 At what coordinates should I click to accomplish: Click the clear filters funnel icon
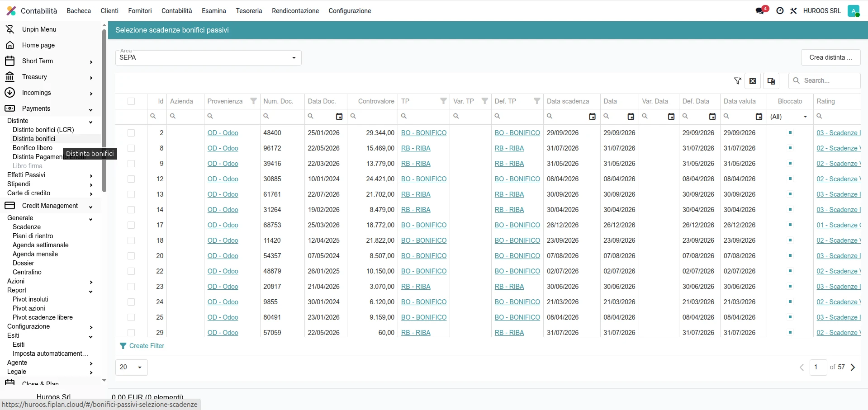pyautogui.click(x=737, y=81)
